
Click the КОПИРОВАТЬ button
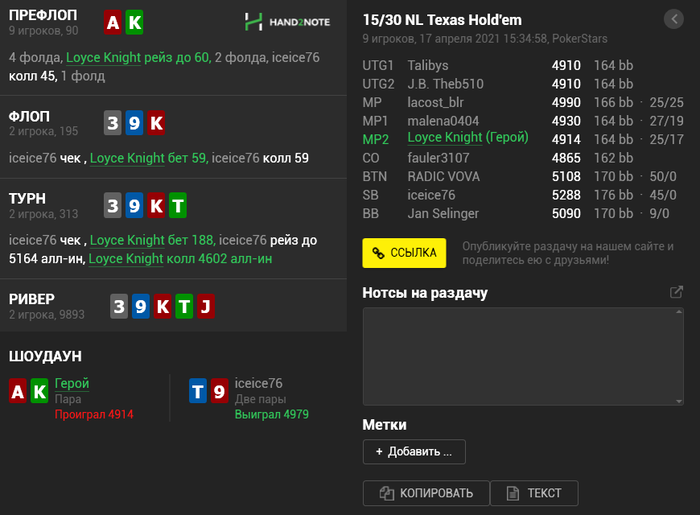(x=426, y=493)
